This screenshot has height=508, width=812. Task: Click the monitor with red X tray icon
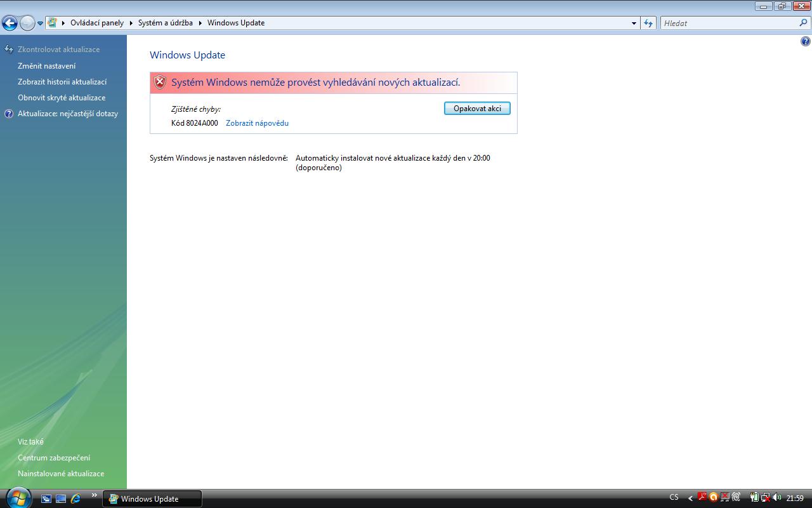(724, 498)
